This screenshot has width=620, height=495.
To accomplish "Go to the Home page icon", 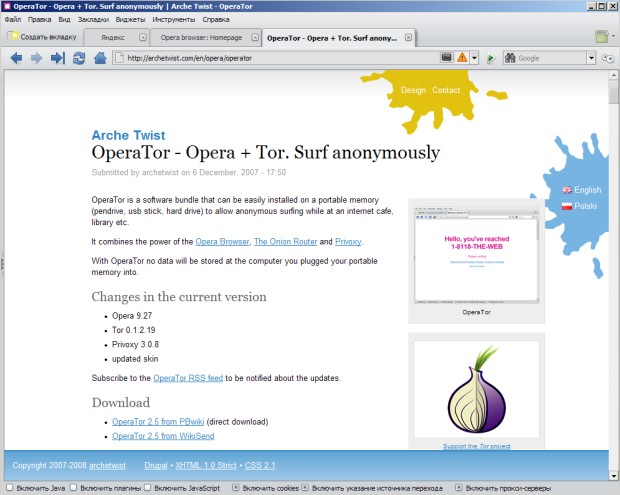I will click(x=99, y=58).
